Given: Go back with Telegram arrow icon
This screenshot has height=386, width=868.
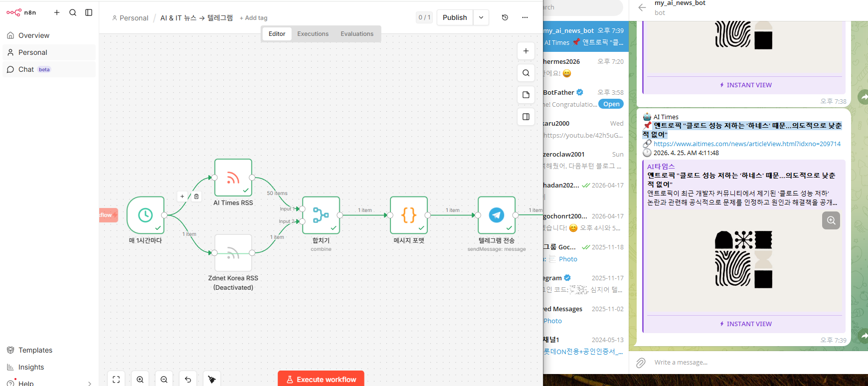Looking at the screenshot, I should click(x=642, y=7).
